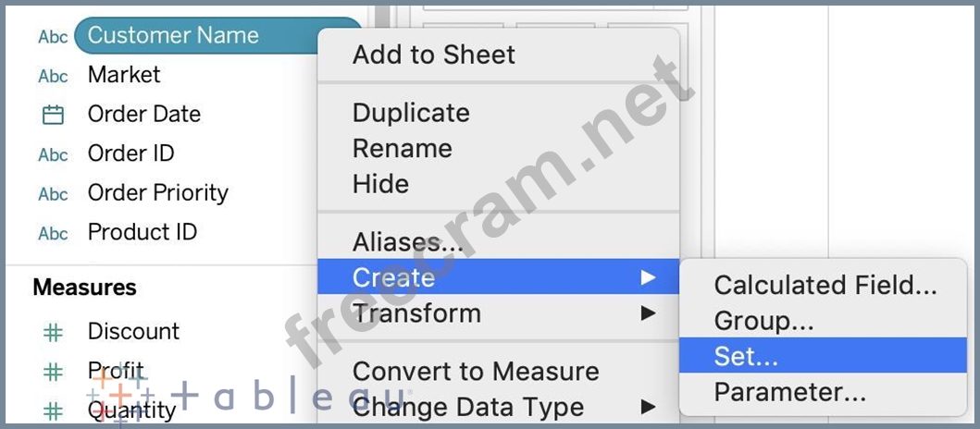This screenshot has width=980, height=429.
Task: Choose Duplicate from the context menu
Action: tap(411, 113)
